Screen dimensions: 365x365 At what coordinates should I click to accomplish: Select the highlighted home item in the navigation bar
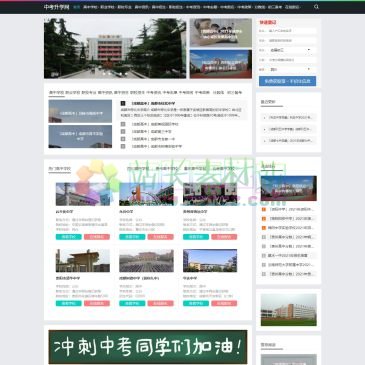[x=77, y=7]
